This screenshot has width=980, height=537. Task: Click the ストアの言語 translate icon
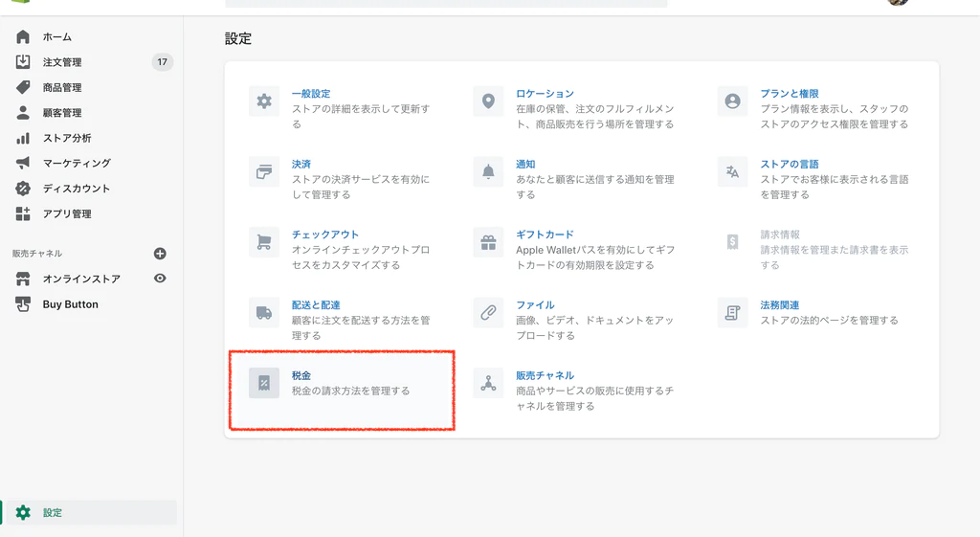(x=732, y=172)
